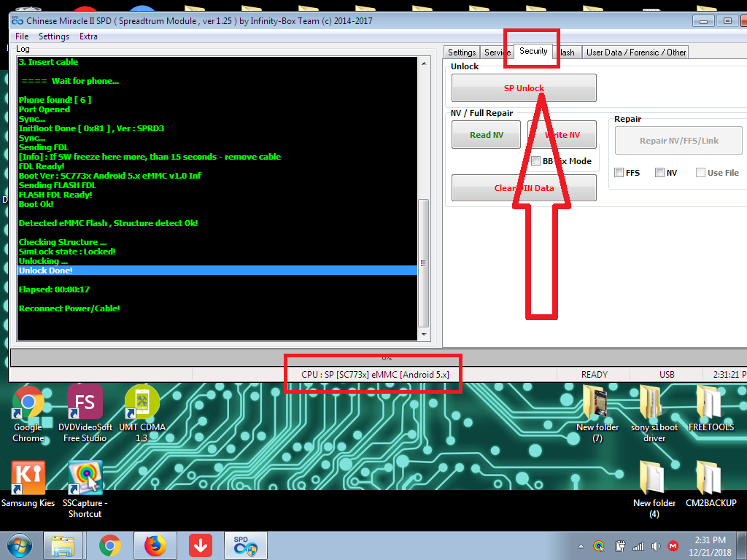Open New folder (7) on desktop

(597, 413)
